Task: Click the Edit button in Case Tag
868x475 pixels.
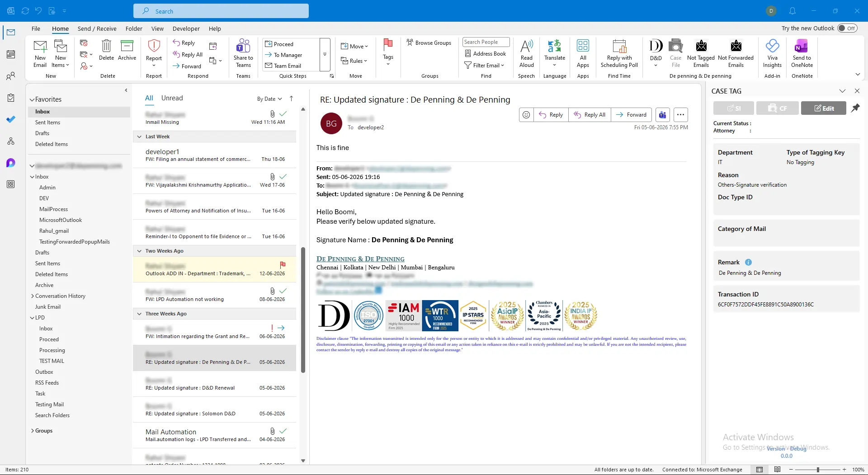Action: pyautogui.click(x=823, y=108)
